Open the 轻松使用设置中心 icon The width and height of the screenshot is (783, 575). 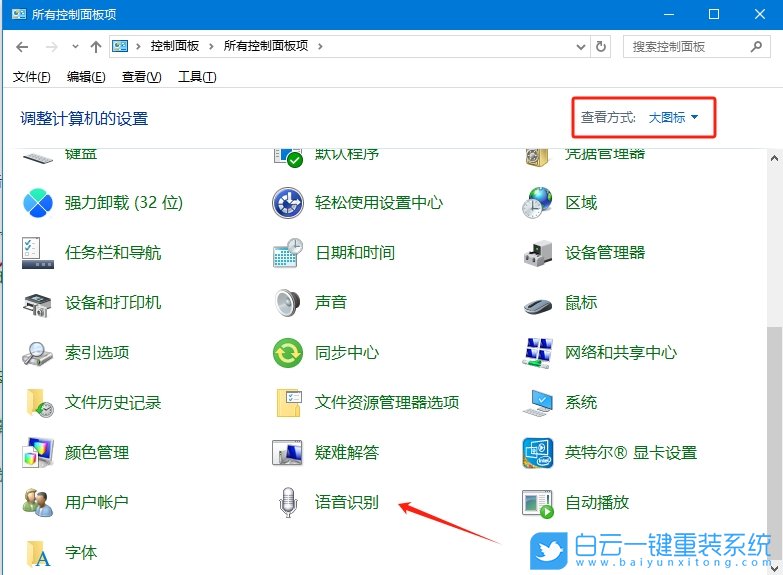[288, 203]
